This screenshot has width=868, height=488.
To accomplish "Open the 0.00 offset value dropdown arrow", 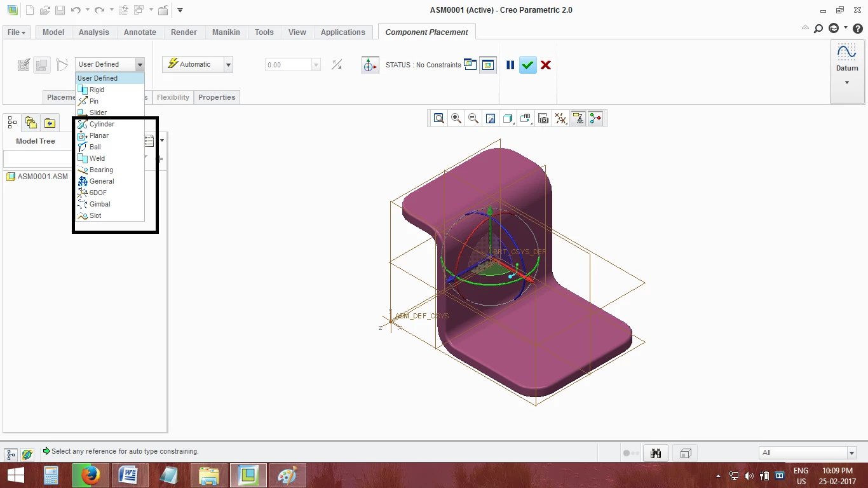I will click(x=316, y=65).
